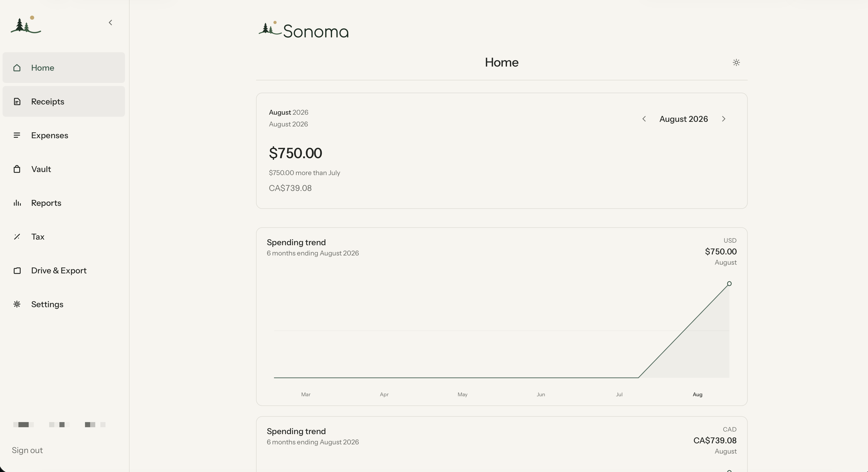Viewport: 868px width, 472px height.
Task: Navigate to the Tax section
Action: click(x=64, y=237)
